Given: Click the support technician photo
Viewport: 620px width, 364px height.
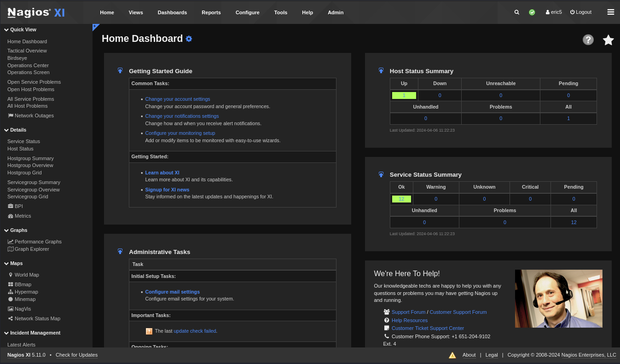Looking at the screenshot, I should coord(558,299).
